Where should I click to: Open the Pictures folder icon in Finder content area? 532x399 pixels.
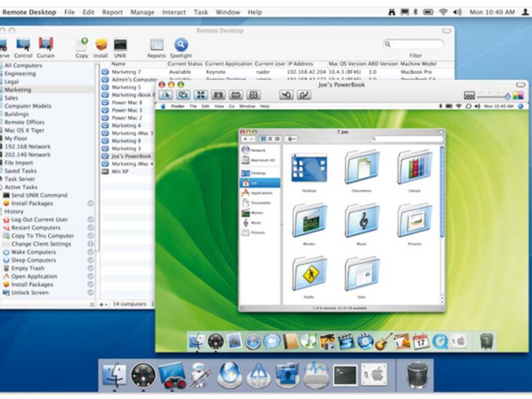click(x=415, y=220)
